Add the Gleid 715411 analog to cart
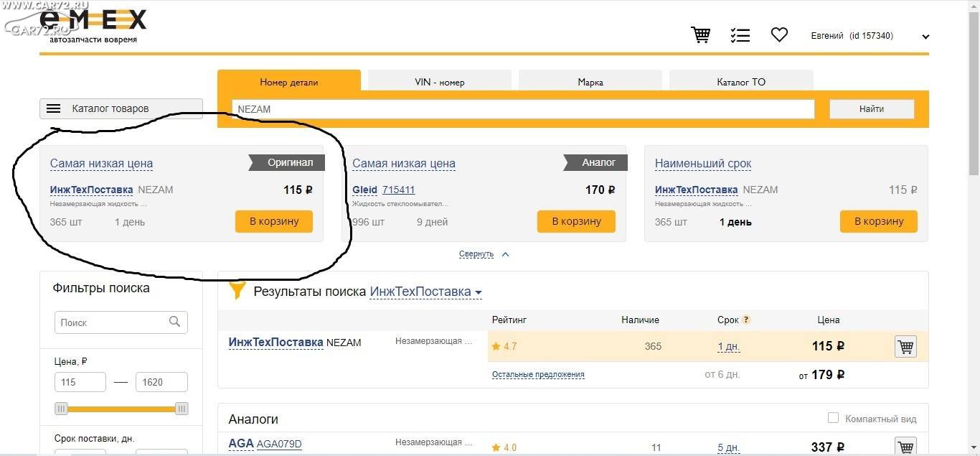The image size is (980, 456). (x=576, y=221)
